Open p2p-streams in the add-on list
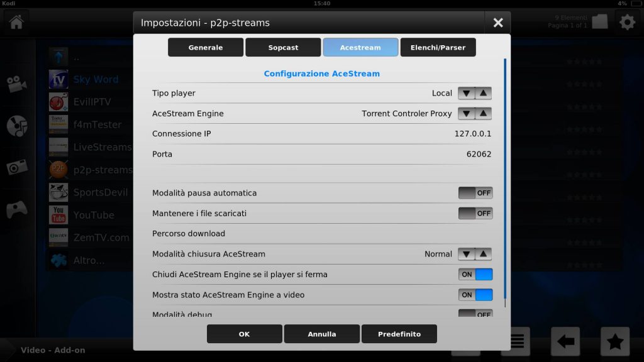This screenshot has height=362, width=644. pyautogui.click(x=103, y=170)
